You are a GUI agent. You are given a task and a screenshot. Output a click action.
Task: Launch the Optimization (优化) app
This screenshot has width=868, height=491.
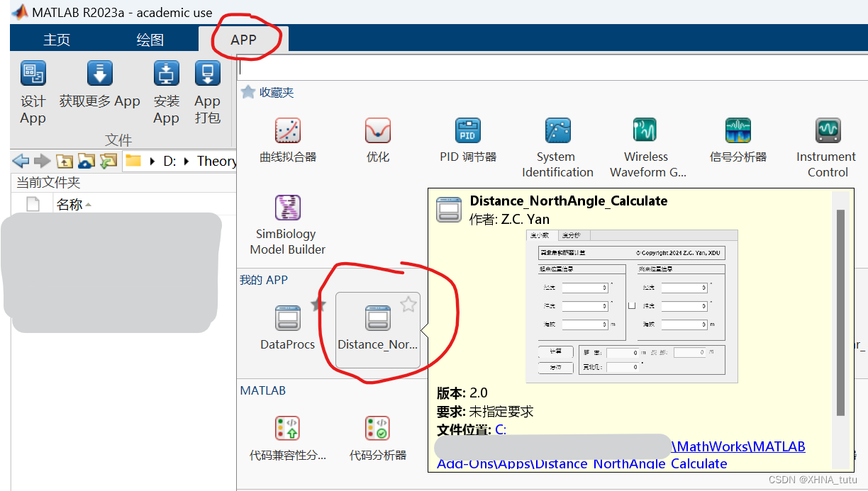(x=378, y=140)
